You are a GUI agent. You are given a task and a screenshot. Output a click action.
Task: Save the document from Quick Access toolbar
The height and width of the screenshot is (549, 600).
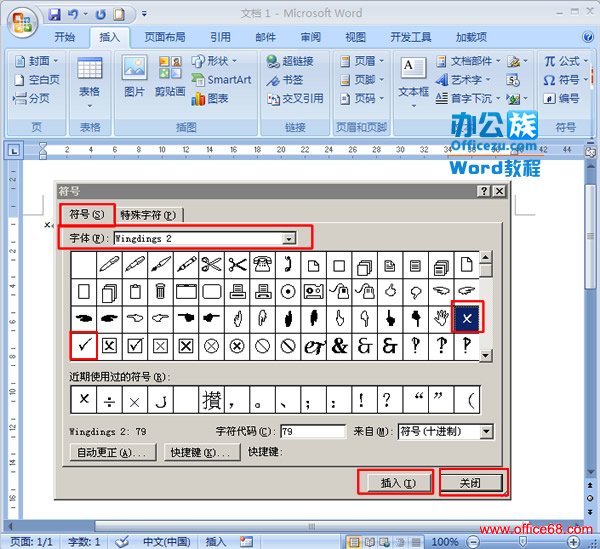pos(54,15)
